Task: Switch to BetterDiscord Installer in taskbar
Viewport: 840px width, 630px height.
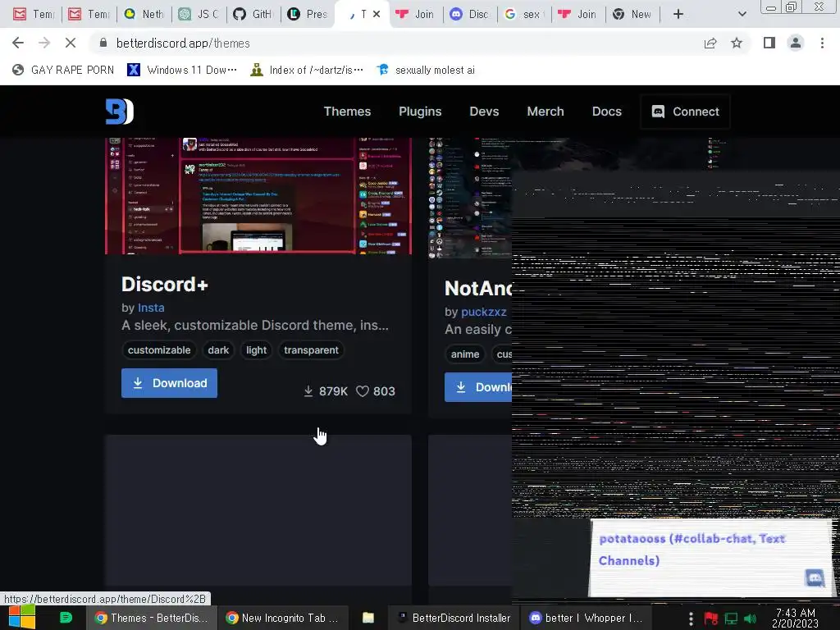Action: pyautogui.click(x=453, y=618)
